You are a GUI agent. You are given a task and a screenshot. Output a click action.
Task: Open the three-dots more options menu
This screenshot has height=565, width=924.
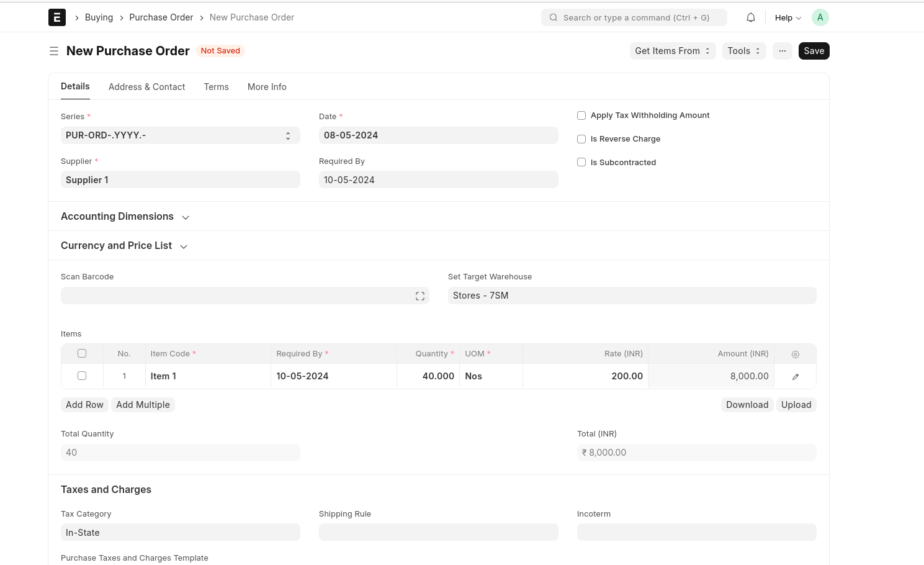(782, 51)
